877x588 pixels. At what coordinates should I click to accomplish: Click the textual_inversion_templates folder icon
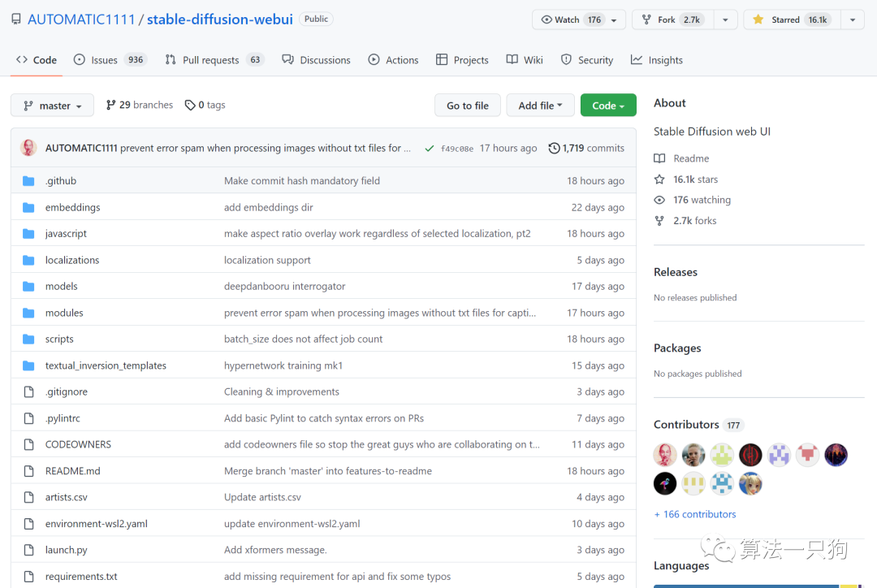28,365
